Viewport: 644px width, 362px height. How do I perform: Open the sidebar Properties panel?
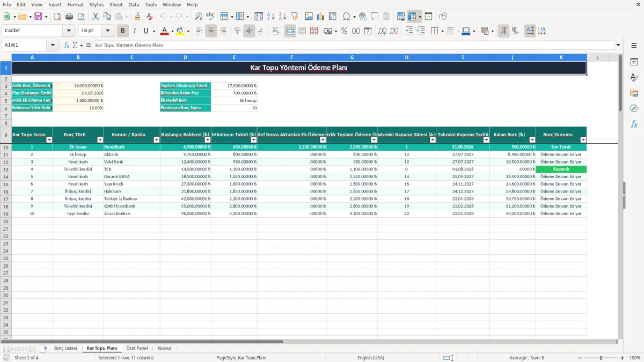coord(634,62)
